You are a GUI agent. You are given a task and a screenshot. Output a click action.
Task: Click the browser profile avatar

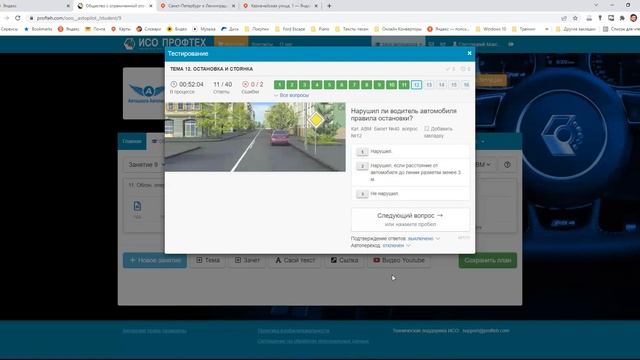[633, 18]
